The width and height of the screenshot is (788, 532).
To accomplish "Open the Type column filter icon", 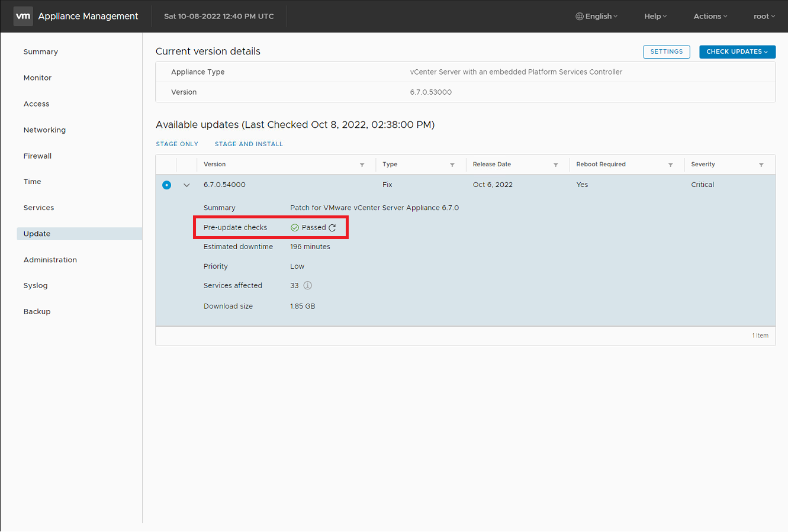I will click(452, 165).
